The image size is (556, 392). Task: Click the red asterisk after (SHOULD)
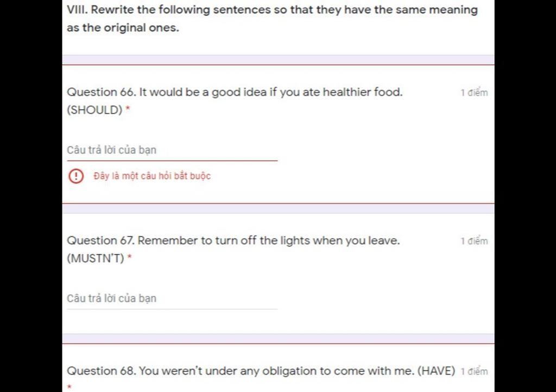point(128,109)
